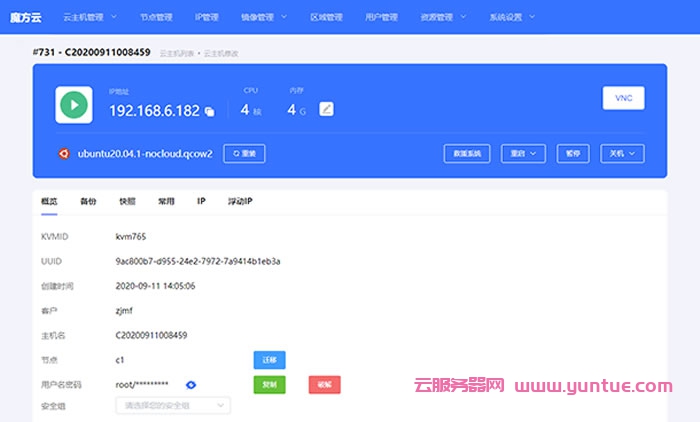Expand the 关机 dropdown button

point(621,154)
